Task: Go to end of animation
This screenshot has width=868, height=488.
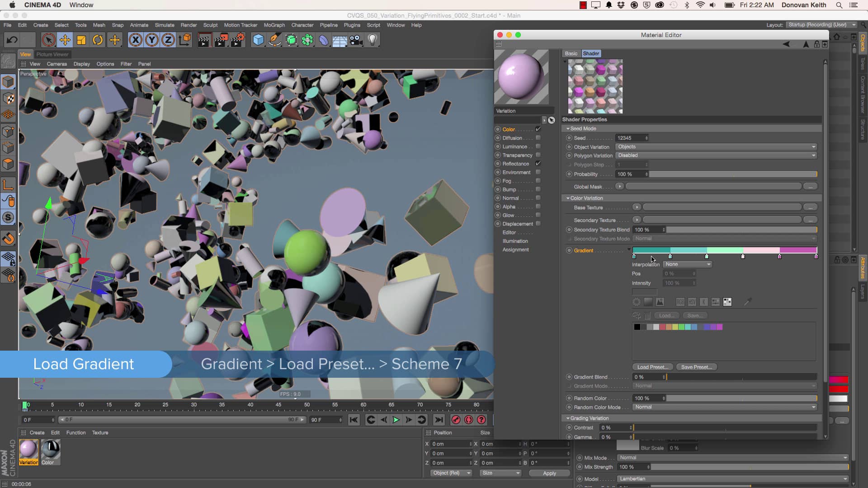Action: point(439,420)
